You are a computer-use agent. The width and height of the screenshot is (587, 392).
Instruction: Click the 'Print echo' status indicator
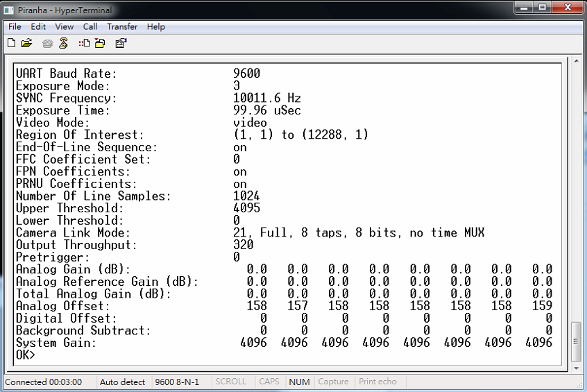377,382
